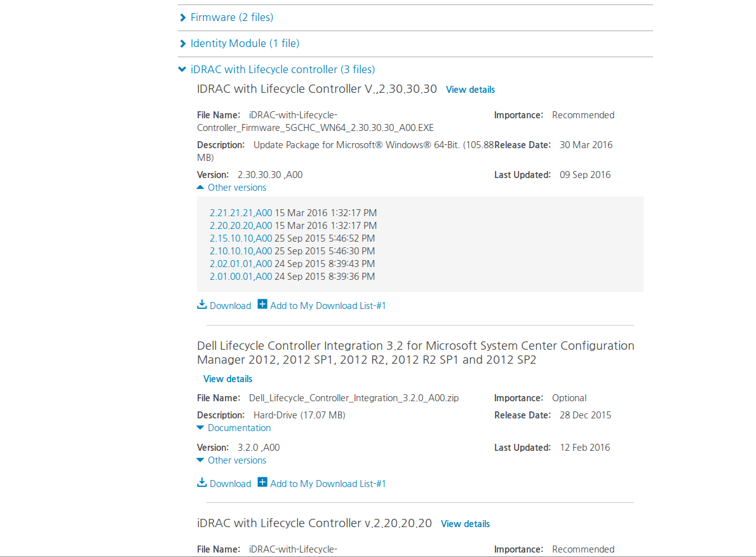This screenshot has height=557, width=756.
Task: Expand the Identity Module (1 file) section
Action: click(x=244, y=43)
